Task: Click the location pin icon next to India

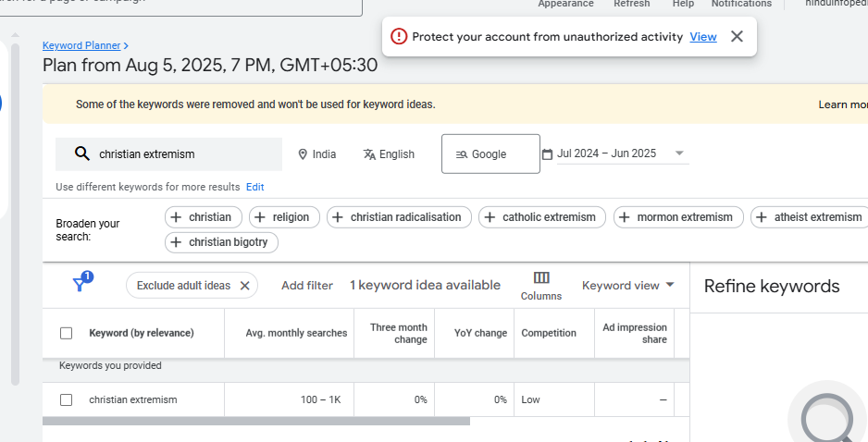Action: 303,154
